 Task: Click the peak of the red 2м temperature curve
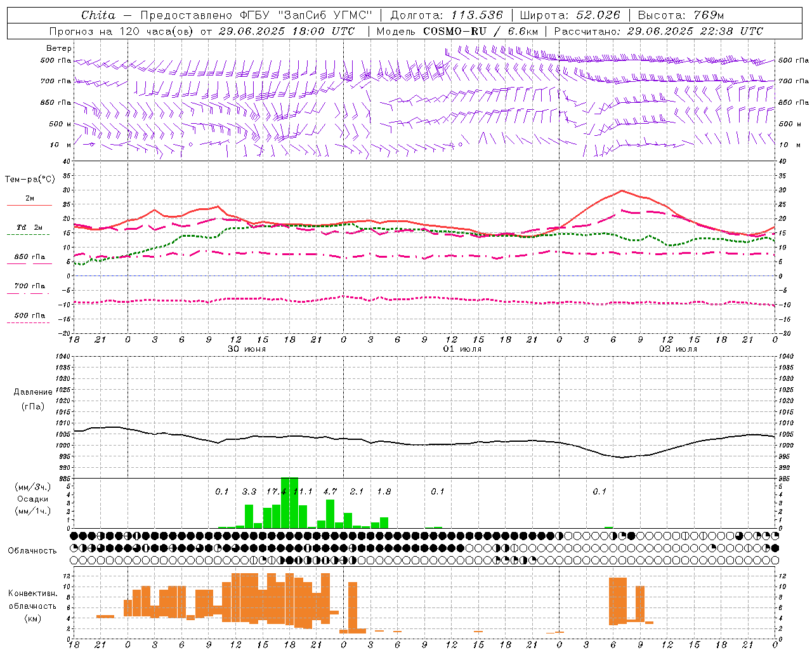pyautogui.click(x=622, y=190)
